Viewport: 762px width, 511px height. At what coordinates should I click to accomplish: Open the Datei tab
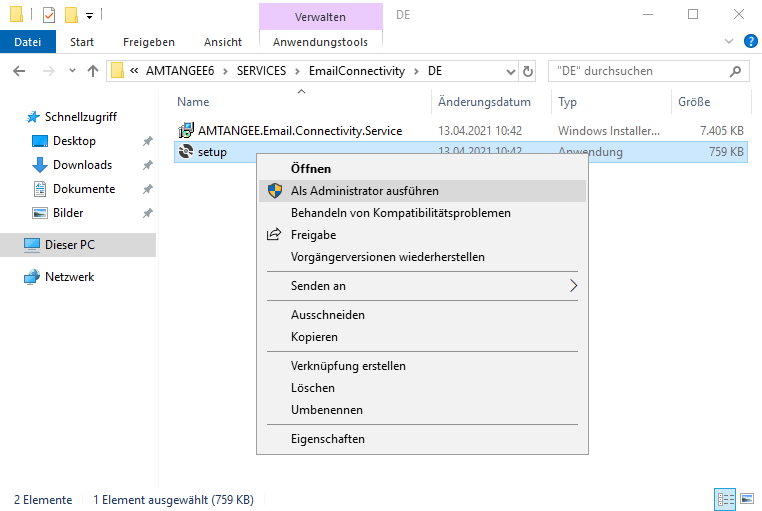coord(28,42)
